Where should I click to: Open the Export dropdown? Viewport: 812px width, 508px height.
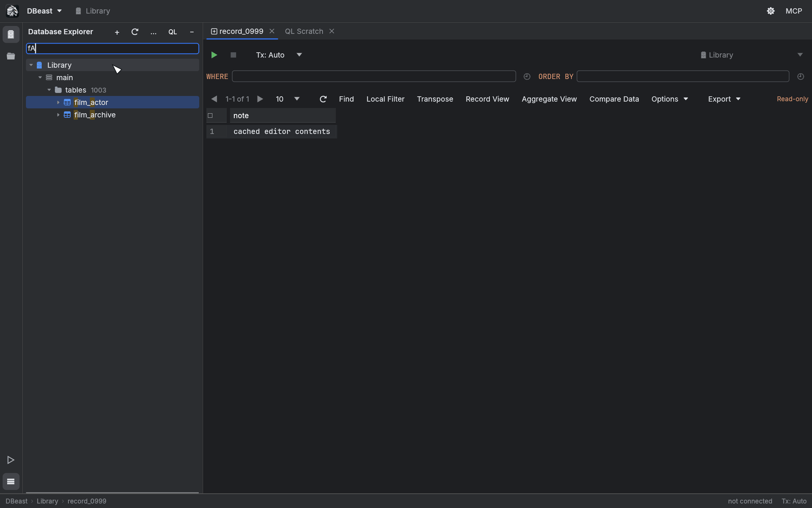click(724, 99)
